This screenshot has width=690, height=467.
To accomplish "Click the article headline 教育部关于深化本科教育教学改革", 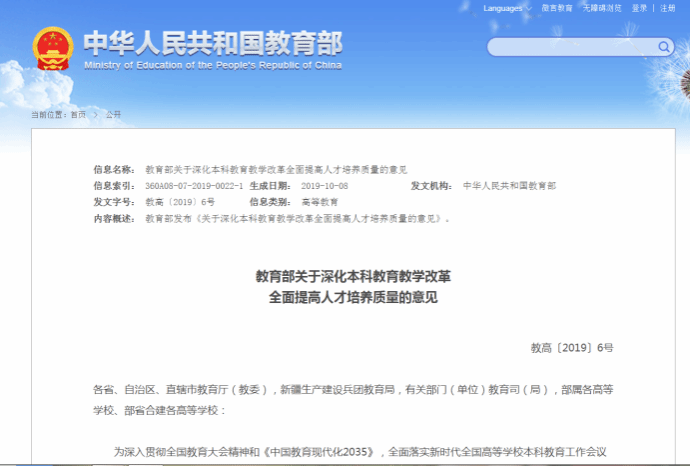I will (353, 276).
